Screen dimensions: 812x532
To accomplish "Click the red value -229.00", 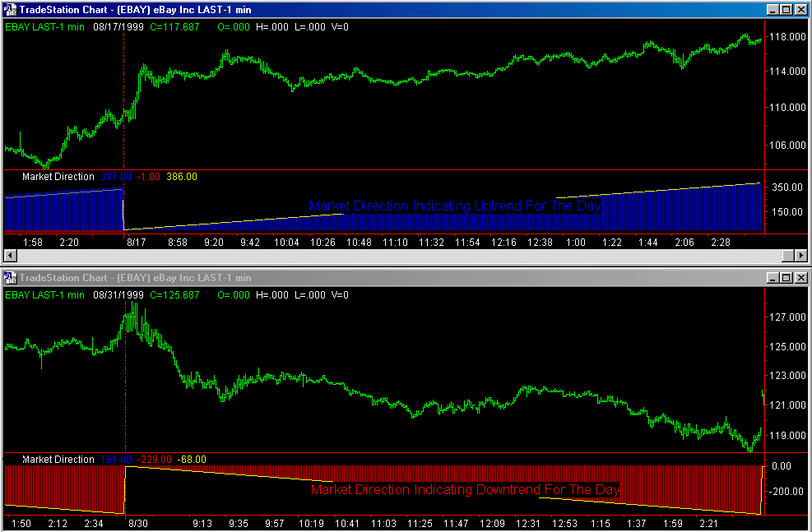I will (154, 459).
